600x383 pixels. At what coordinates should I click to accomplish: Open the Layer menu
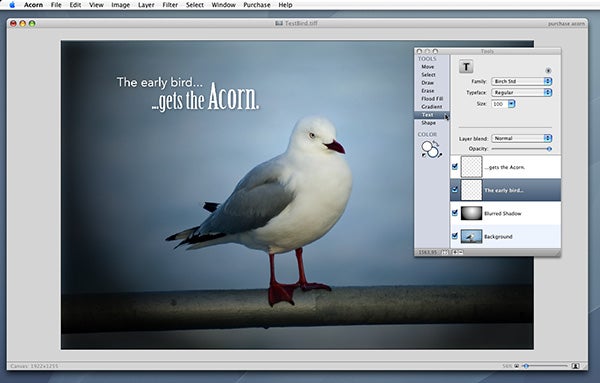(146, 5)
